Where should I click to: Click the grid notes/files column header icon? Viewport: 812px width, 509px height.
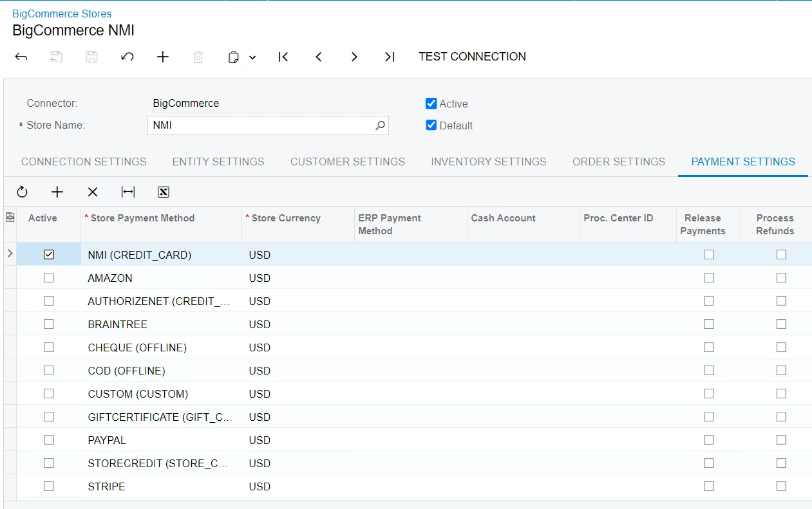(10, 218)
